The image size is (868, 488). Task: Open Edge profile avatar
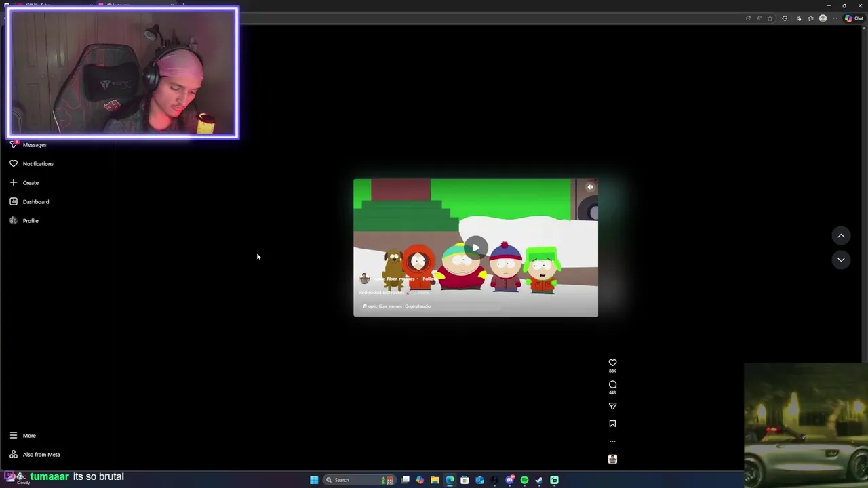pos(823,18)
